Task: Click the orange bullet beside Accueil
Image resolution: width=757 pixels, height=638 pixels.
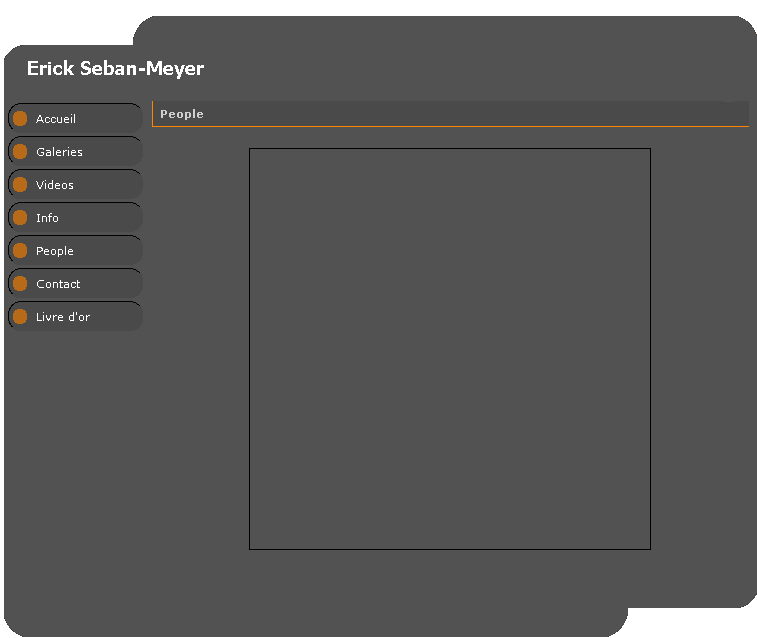Action: point(20,119)
